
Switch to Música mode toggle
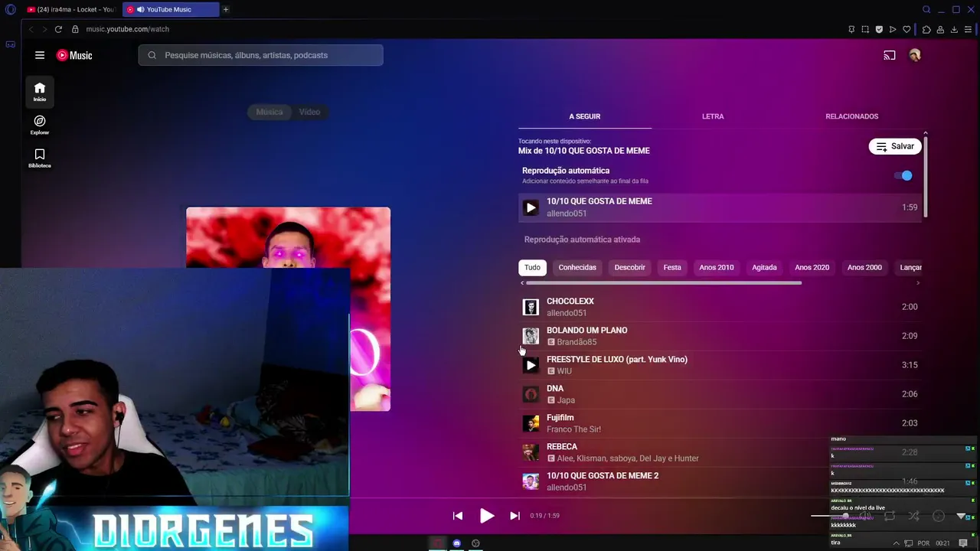click(x=269, y=112)
